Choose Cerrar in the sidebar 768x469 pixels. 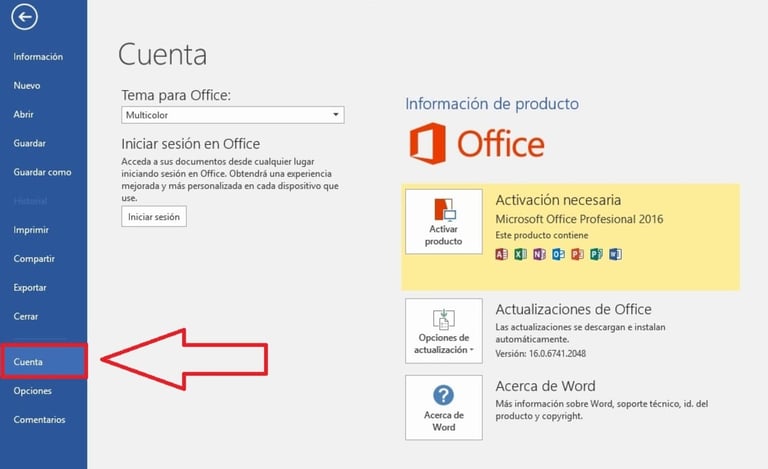[25, 317]
